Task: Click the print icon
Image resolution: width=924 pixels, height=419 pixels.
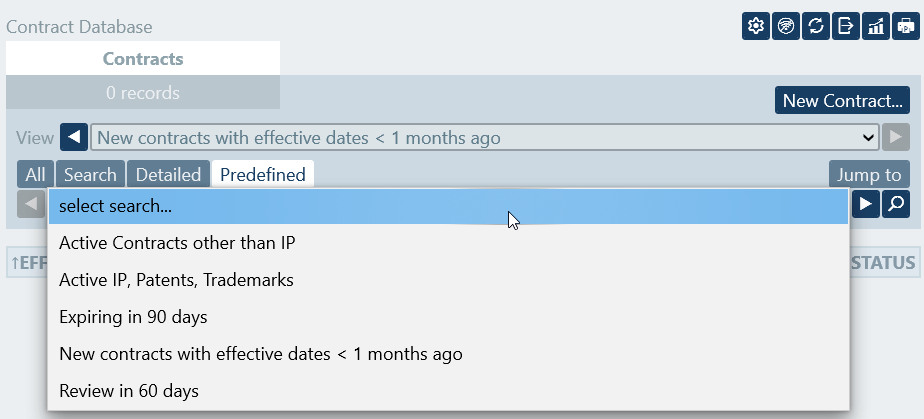Action: (906, 27)
